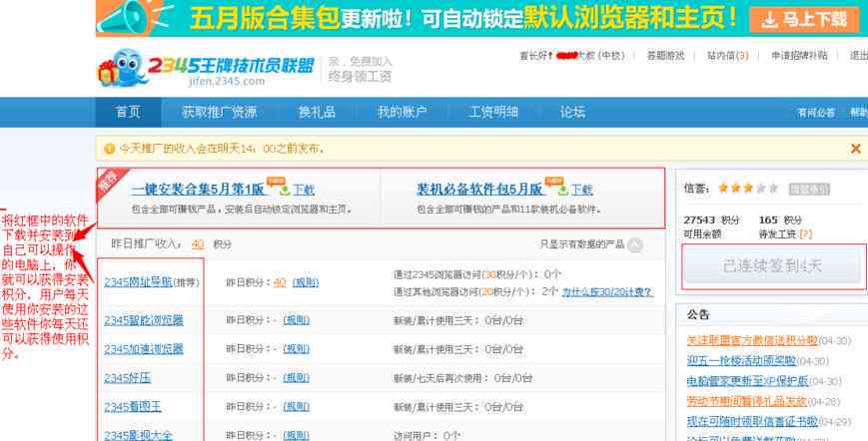Open 规则 link in the 2345智能浏览器 row

tap(297, 320)
